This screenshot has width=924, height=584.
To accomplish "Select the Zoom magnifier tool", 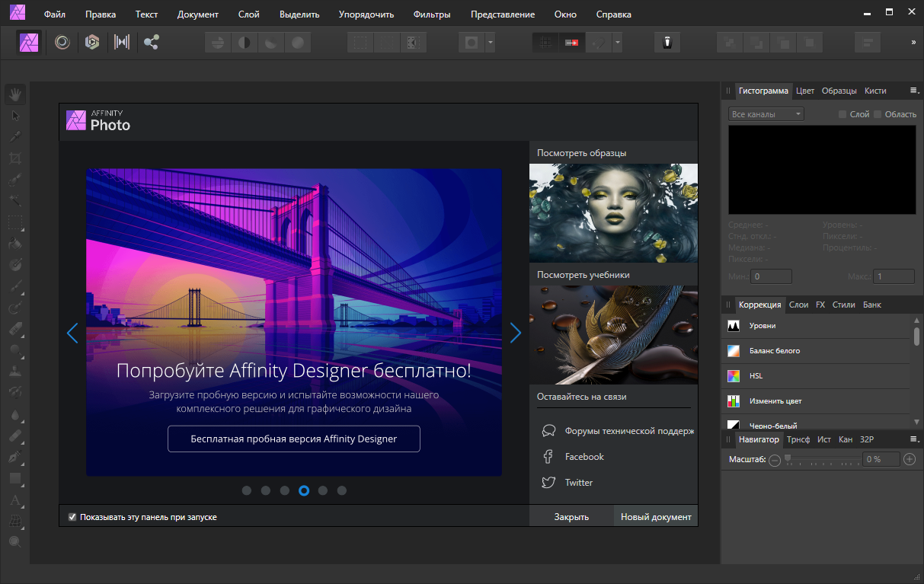I will (15, 542).
